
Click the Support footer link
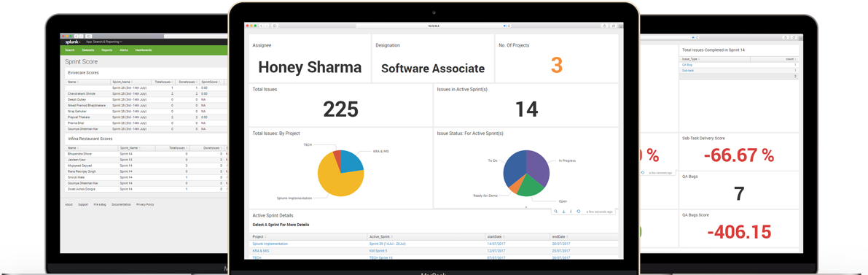(x=83, y=204)
